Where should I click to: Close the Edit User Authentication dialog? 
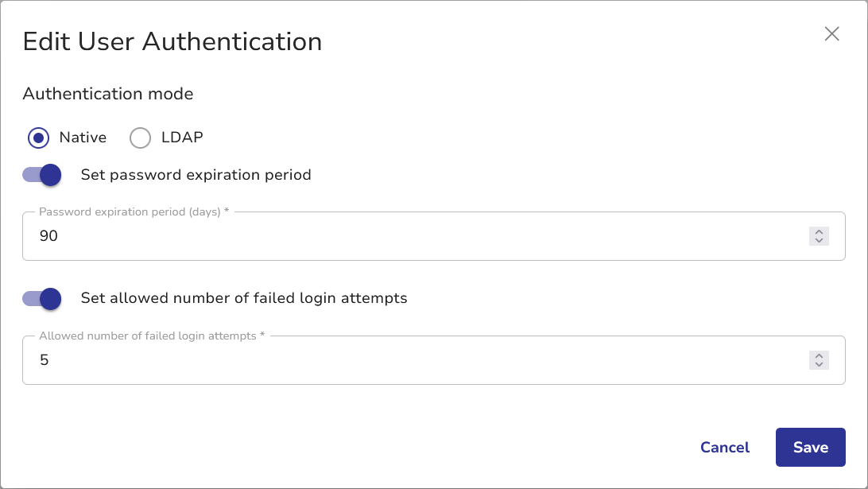click(831, 33)
